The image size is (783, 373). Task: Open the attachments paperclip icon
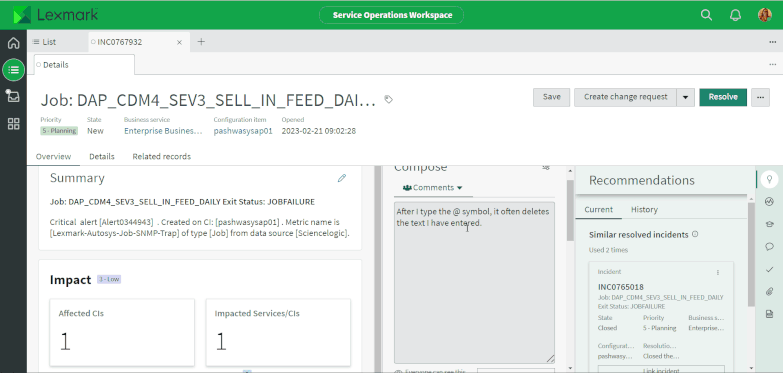pyautogui.click(x=769, y=292)
